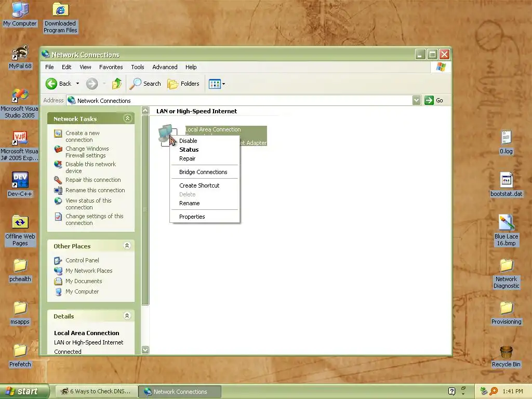Click the Go button beside the address bar

pos(434,100)
